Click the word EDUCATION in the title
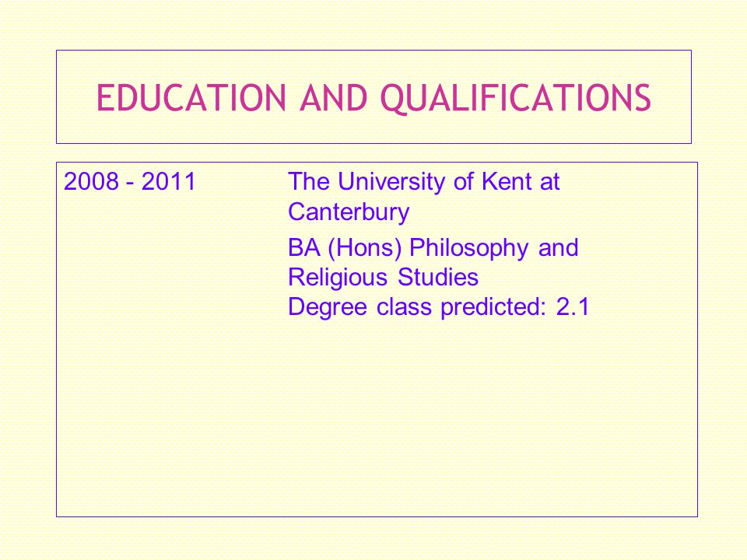747x560 pixels. [191, 98]
